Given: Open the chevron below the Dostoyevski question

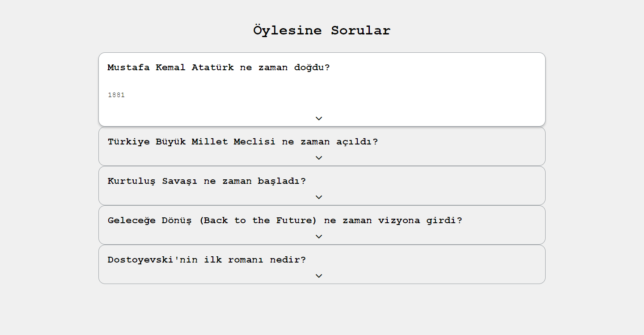Looking at the screenshot, I should (x=318, y=276).
